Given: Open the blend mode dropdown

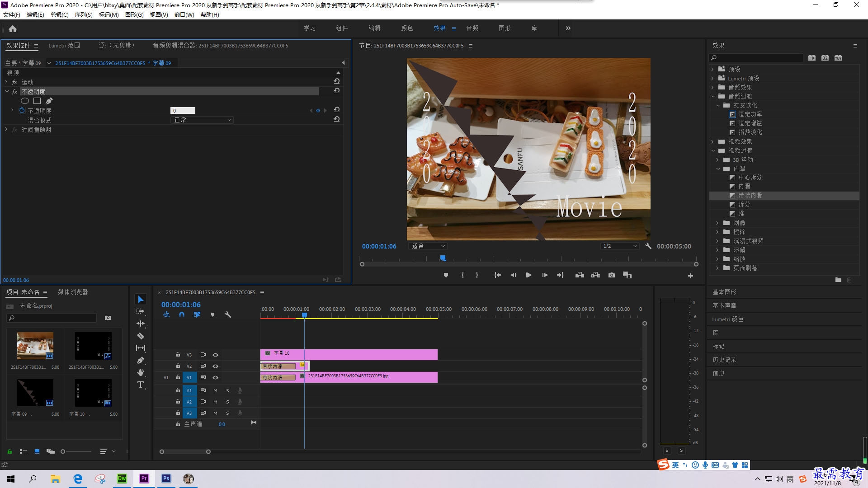Looking at the screenshot, I should [x=202, y=120].
